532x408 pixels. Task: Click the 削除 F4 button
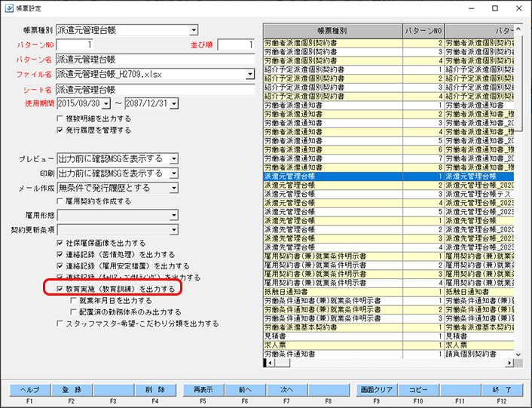point(155,390)
